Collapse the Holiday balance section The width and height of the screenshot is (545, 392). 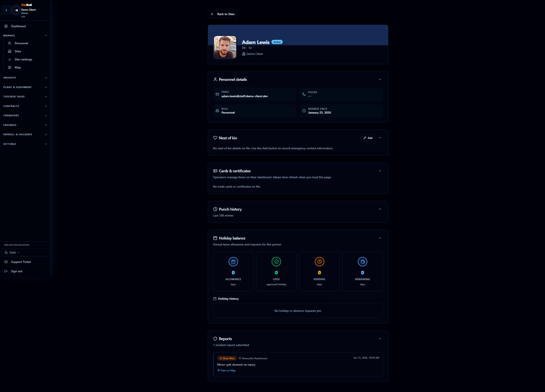coord(380,238)
